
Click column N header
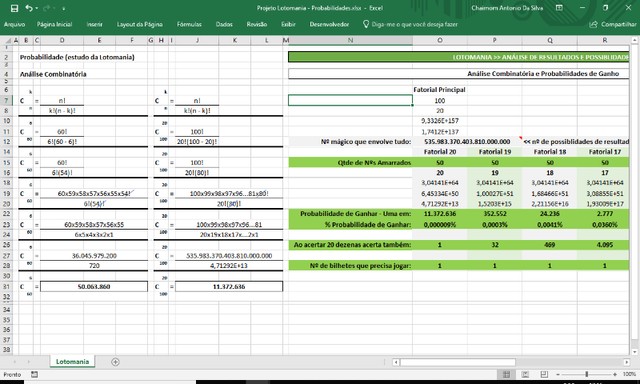[351, 40]
